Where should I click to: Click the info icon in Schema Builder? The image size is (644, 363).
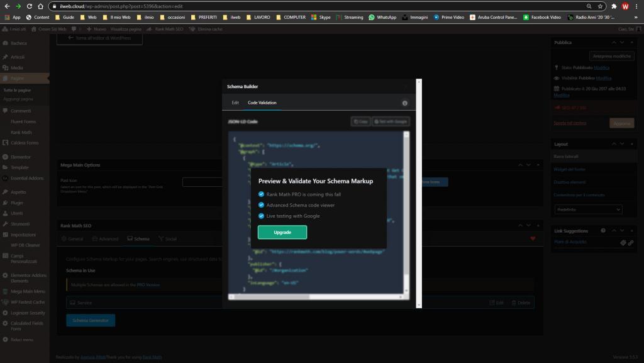[x=404, y=103]
